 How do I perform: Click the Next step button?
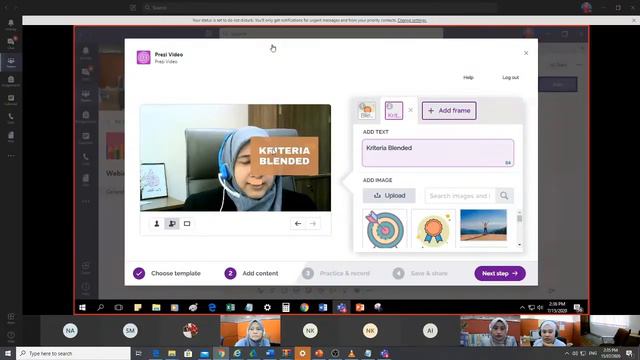point(500,273)
